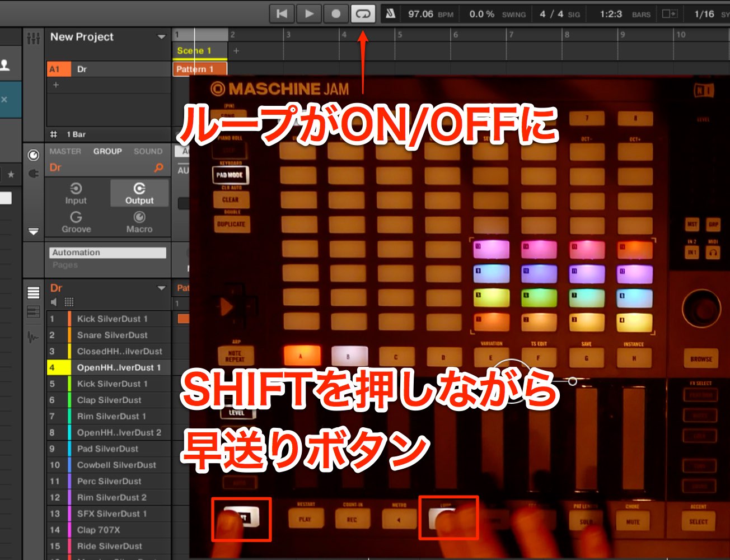This screenshot has width=730, height=560.
Task: Click the 97.06 BPM tempo field
Action: click(x=420, y=14)
